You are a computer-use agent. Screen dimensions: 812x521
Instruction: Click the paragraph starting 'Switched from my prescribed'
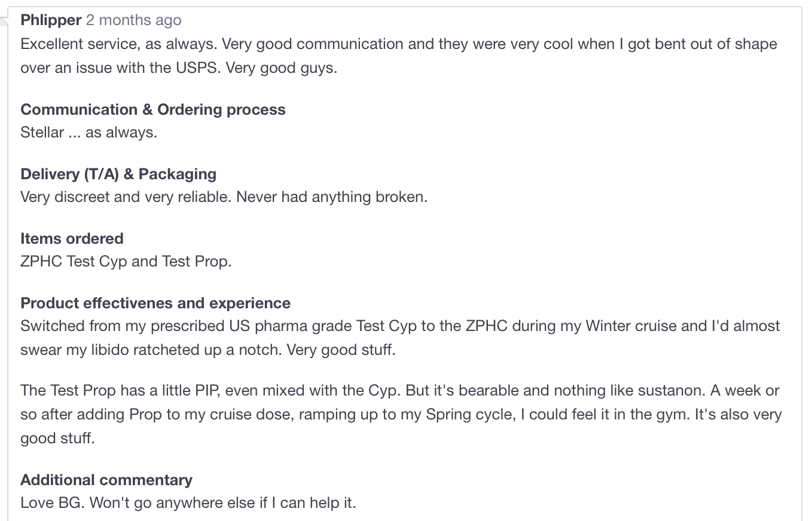[400, 338]
